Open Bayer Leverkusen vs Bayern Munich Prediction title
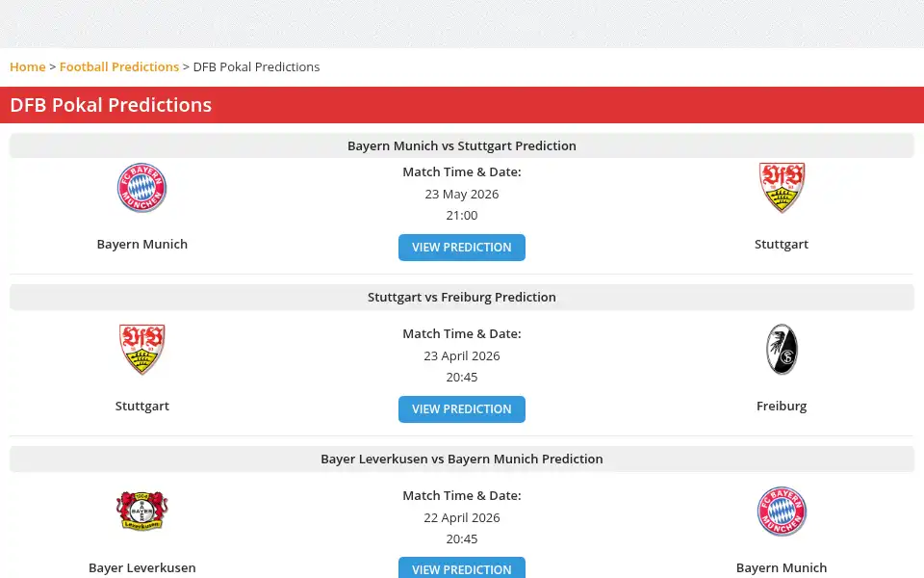924x578 pixels. 461,459
